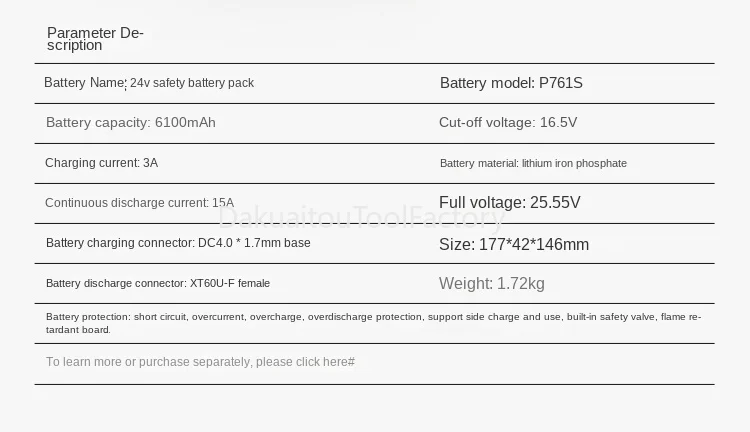The height and width of the screenshot is (432, 750).
Task: Select the Battery charging connector DC4.0 line
Action: [178, 243]
